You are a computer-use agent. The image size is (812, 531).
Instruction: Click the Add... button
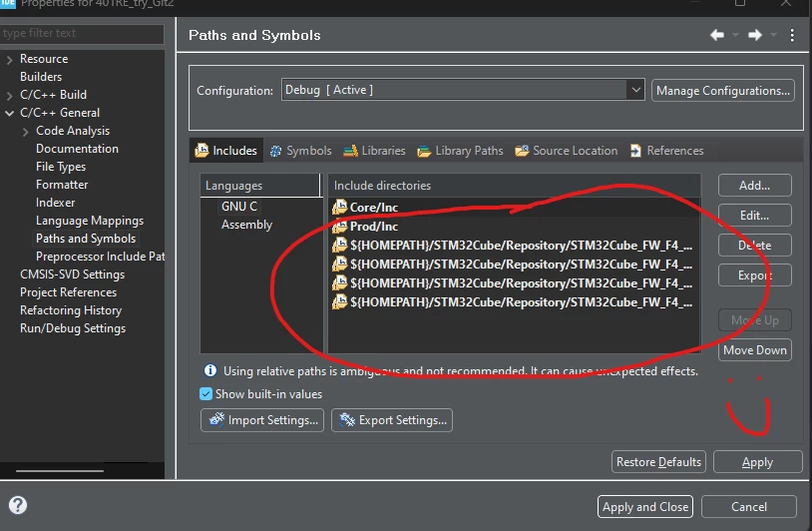click(754, 186)
